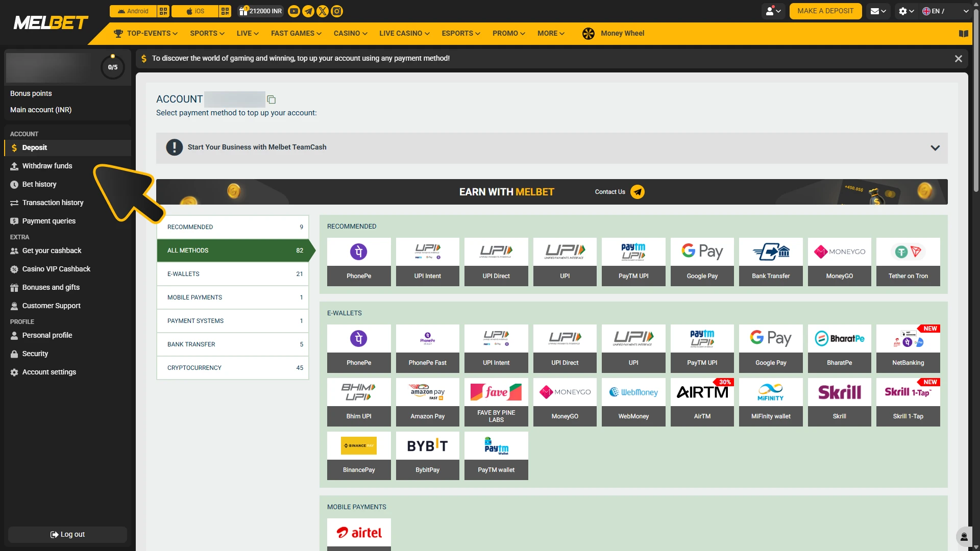Copy the account number with copy icon
The image size is (980, 551).
point(272,99)
